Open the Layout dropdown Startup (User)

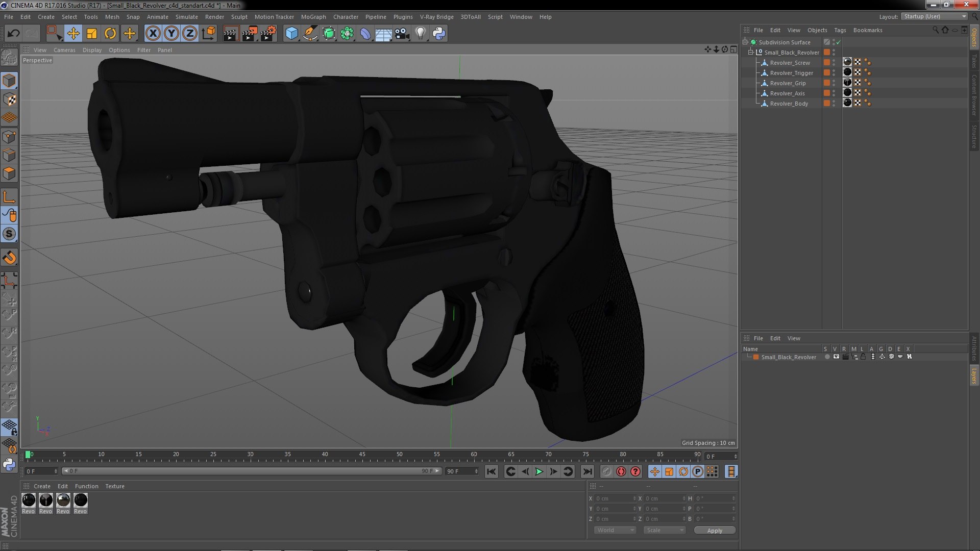click(934, 16)
